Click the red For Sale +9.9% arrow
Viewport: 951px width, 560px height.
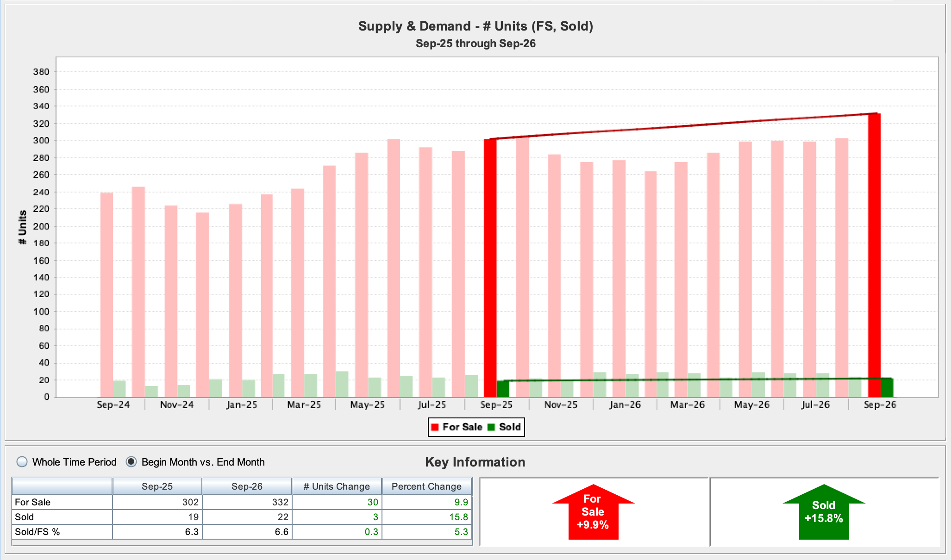click(593, 512)
